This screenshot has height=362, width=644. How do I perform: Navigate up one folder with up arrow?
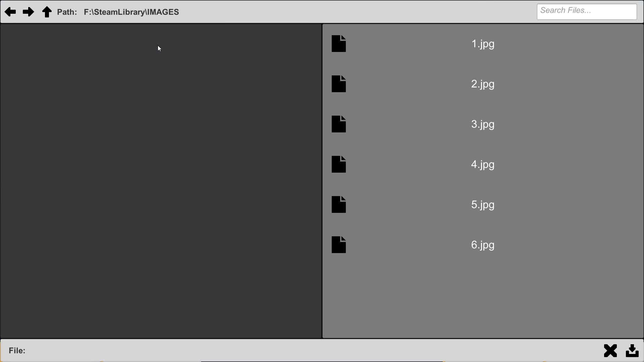[47, 12]
